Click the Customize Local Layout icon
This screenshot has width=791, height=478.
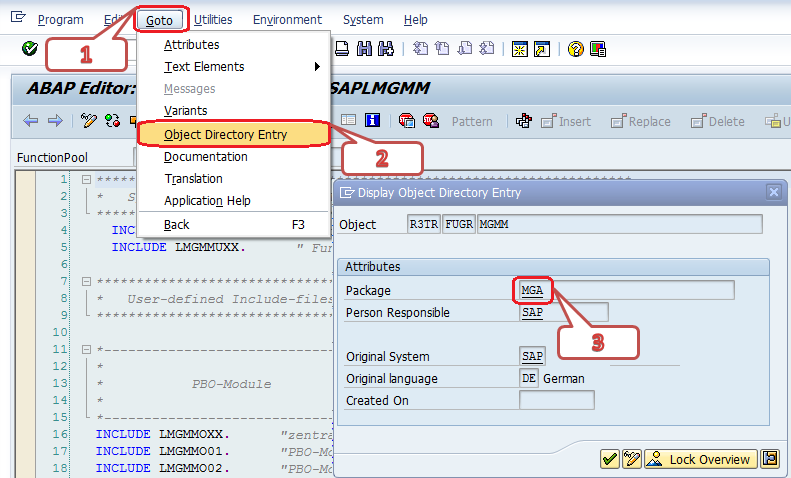pyautogui.click(x=598, y=49)
